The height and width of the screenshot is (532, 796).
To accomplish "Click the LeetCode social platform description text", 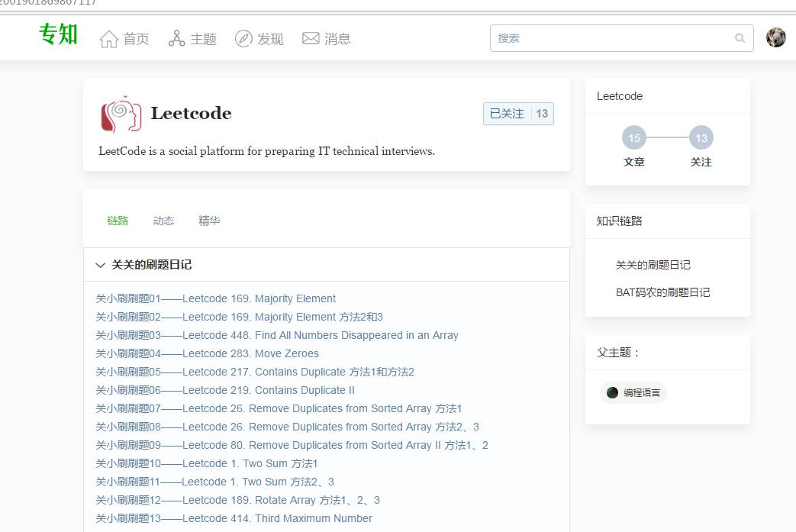I will [x=266, y=151].
